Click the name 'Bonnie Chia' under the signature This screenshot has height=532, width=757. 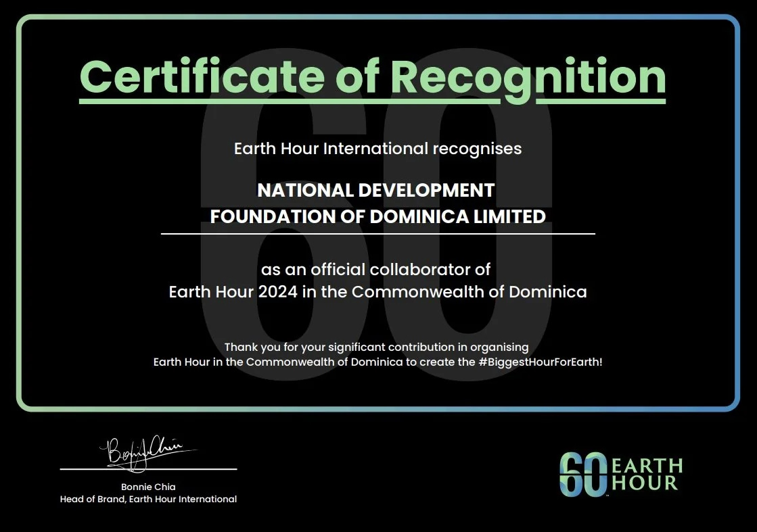click(x=148, y=487)
